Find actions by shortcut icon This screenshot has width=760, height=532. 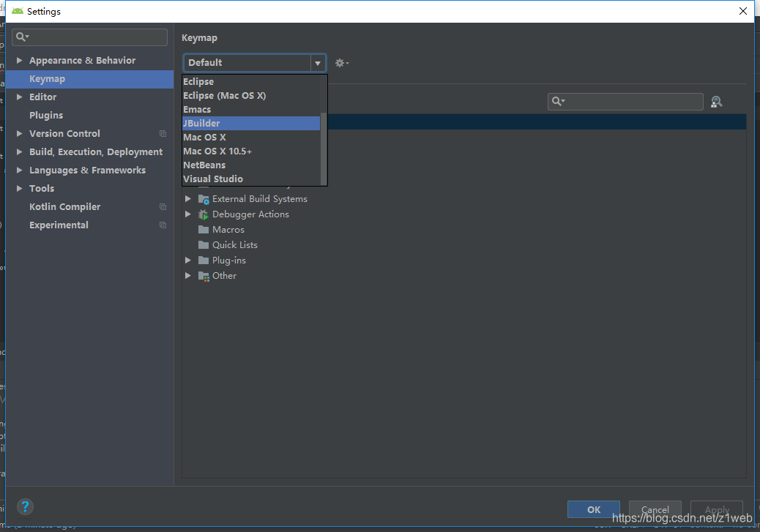(716, 102)
